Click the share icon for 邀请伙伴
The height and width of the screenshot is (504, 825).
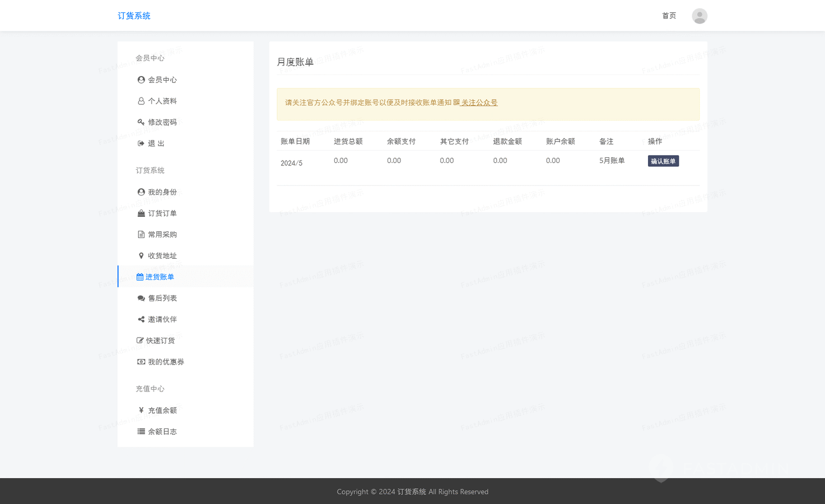coord(141,320)
